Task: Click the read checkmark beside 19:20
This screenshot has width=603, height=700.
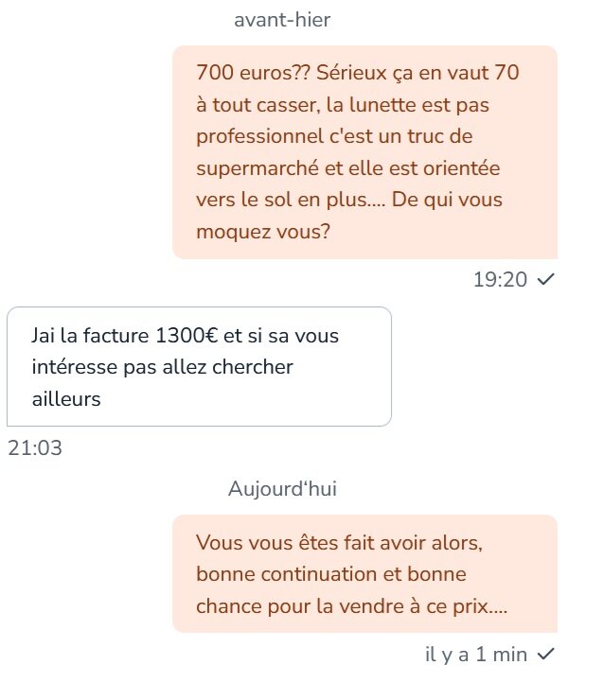Action: (545, 279)
